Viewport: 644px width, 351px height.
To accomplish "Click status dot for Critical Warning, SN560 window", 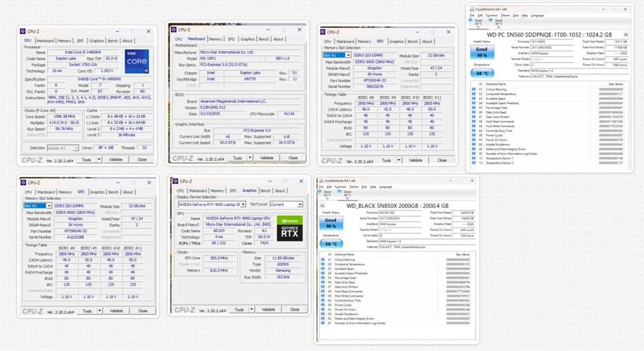I will (x=474, y=89).
